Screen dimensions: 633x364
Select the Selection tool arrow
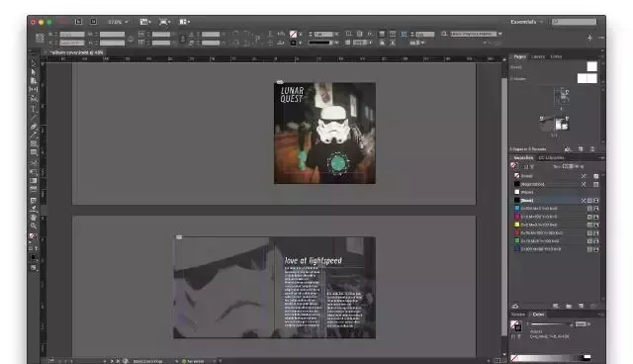34,63
